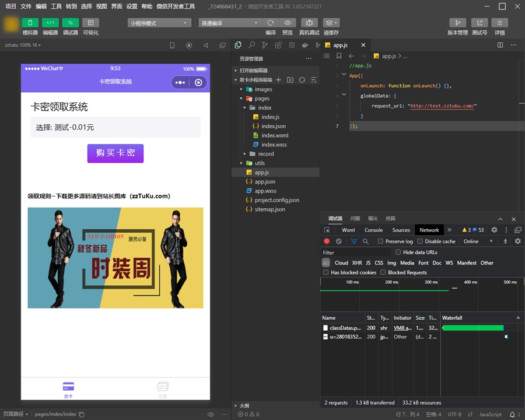Open index.wxml in the file explorer
Screen dimensions: 525x420
[274, 135]
